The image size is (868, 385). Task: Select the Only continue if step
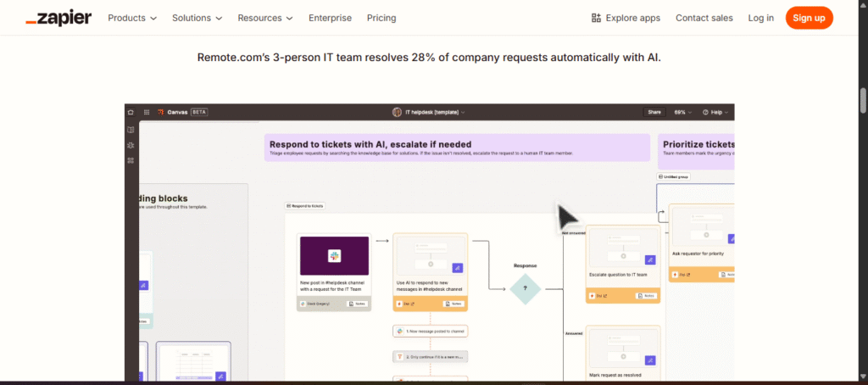431,356
